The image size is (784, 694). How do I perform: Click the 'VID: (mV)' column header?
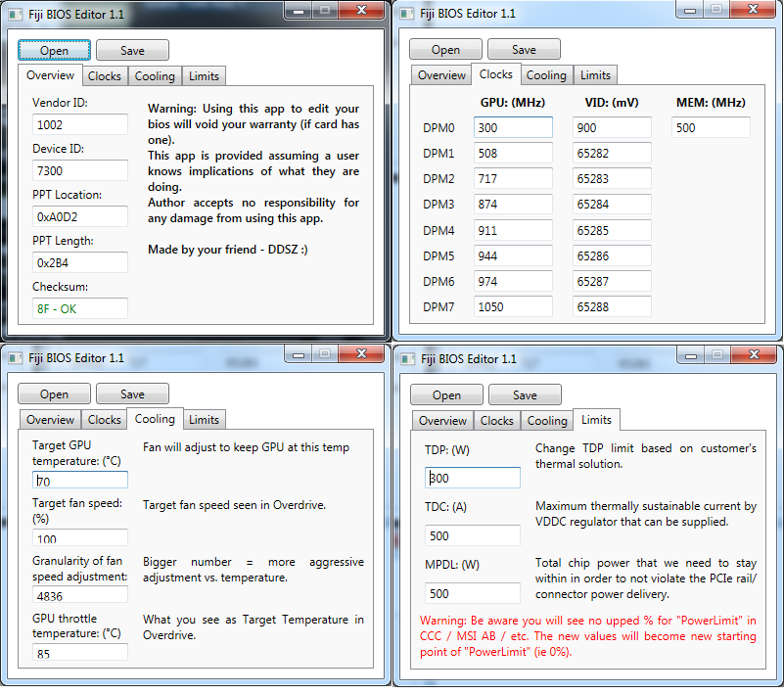click(612, 103)
